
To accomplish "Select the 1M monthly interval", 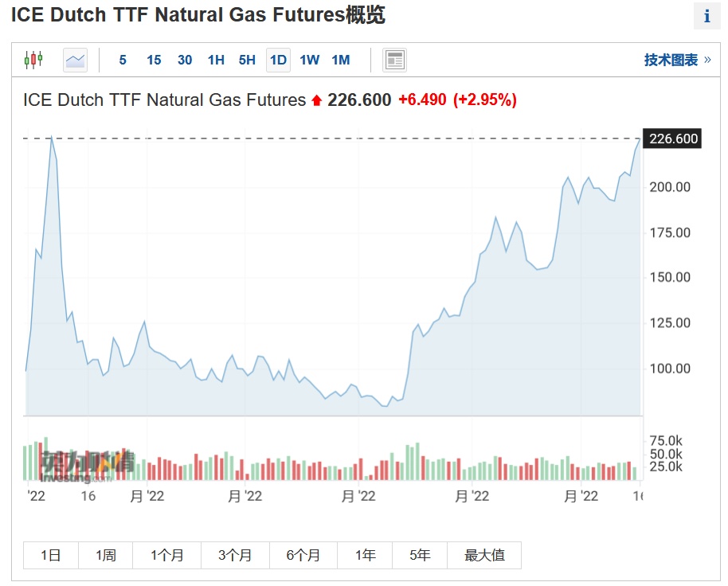I will [x=340, y=60].
